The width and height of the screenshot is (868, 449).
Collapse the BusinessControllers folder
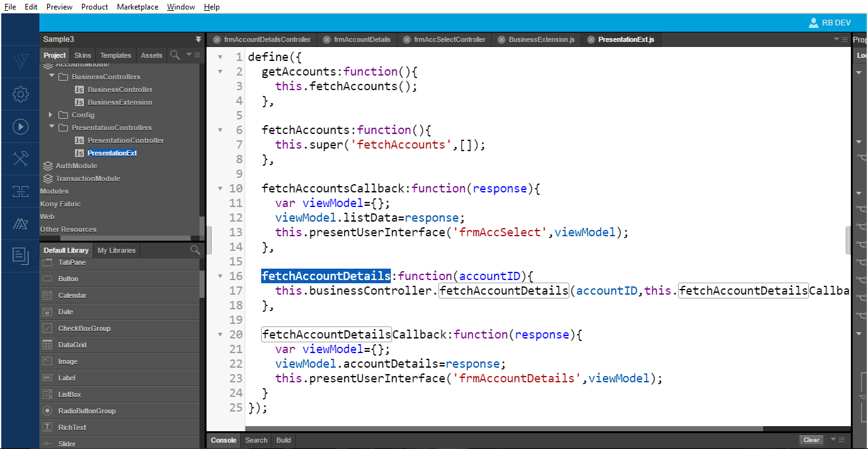click(x=51, y=77)
